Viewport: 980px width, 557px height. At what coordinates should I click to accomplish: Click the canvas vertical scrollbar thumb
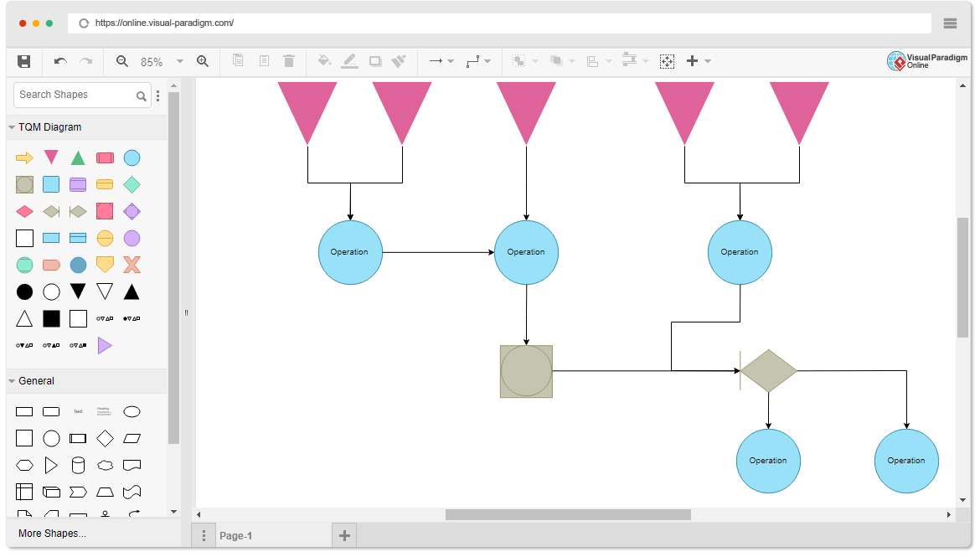click(962, 277)
